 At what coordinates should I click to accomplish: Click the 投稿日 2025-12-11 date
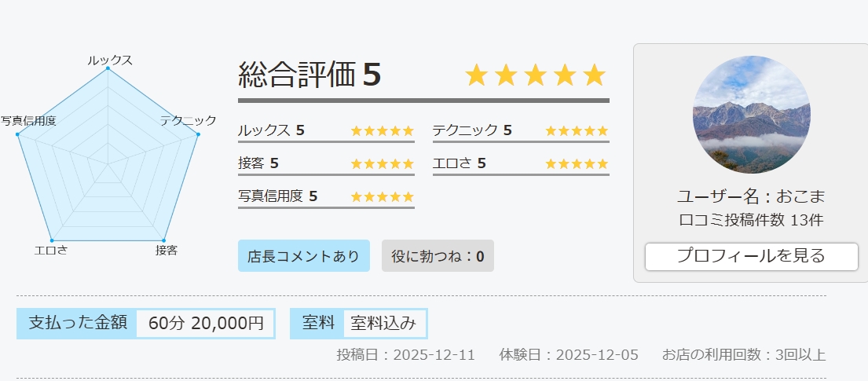[x=405, y=355]
